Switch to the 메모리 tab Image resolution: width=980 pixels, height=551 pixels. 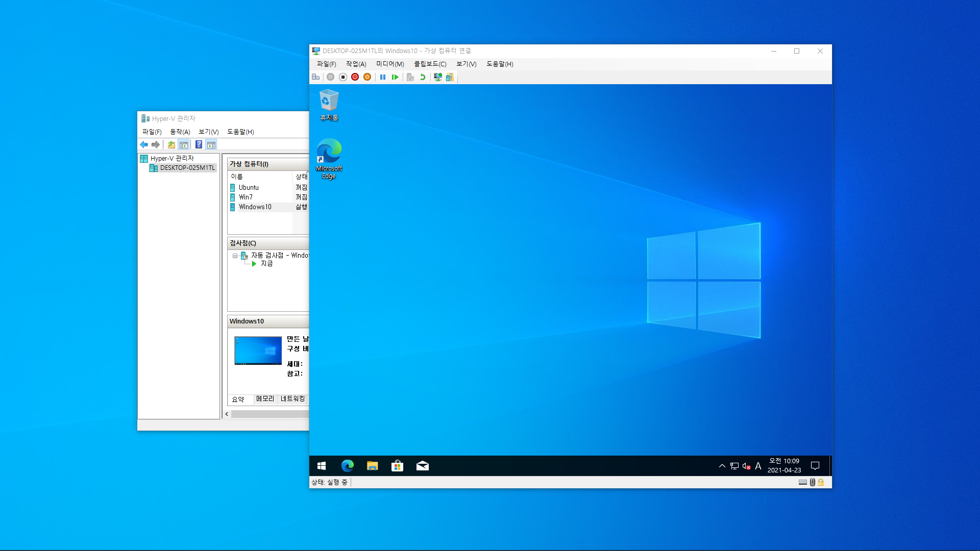click(265, 399)
